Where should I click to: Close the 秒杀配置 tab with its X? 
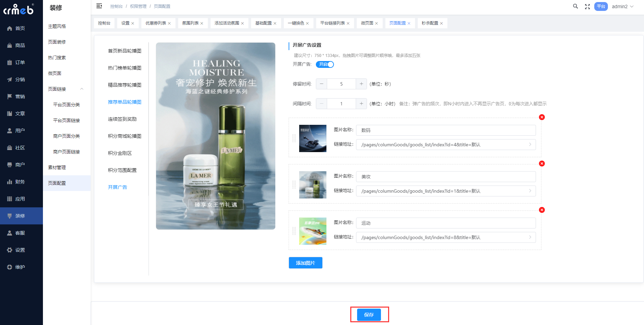(x=441, y=24)
